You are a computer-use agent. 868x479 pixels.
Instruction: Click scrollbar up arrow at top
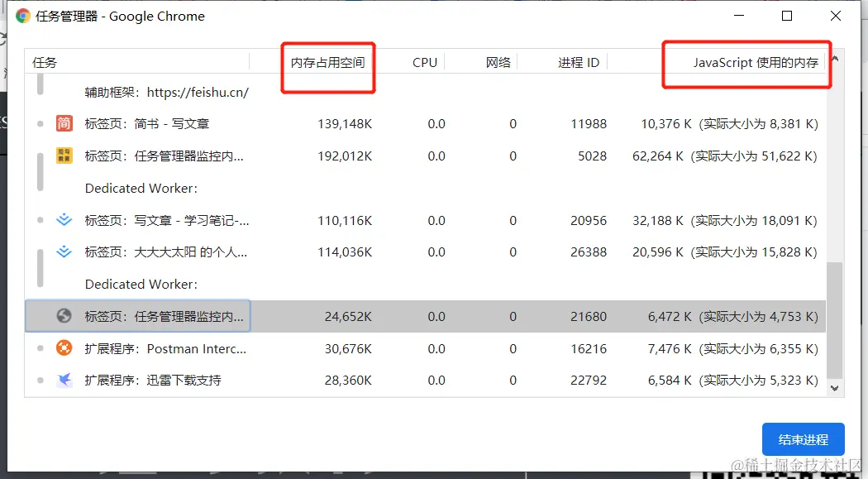pos(835,58)
